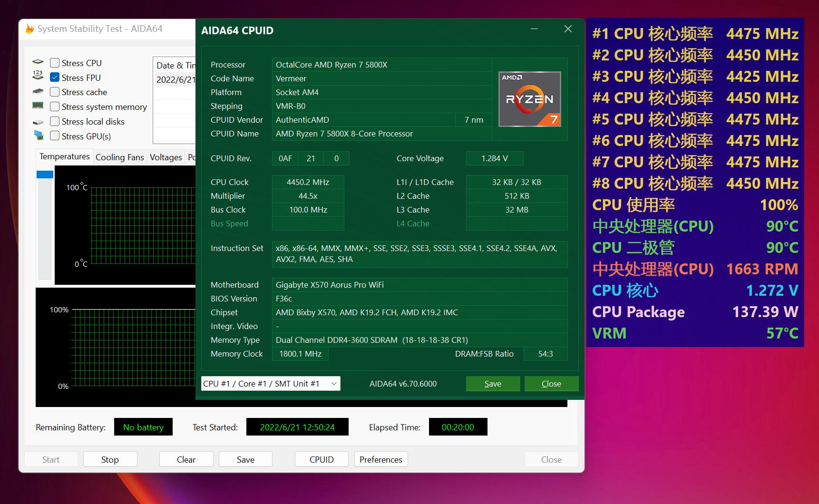Viewport: 819px width, 504px height.
Task: Switch to the Cooling Fans tab
Action: point(119,157)
